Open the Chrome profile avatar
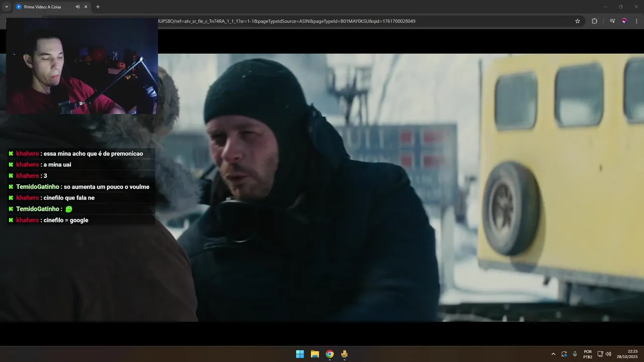 point(624,21)
